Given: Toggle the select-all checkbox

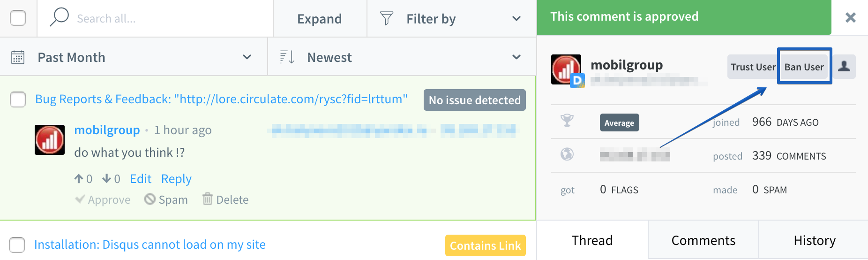Looking at the screenshot, I should pos(18,18).
